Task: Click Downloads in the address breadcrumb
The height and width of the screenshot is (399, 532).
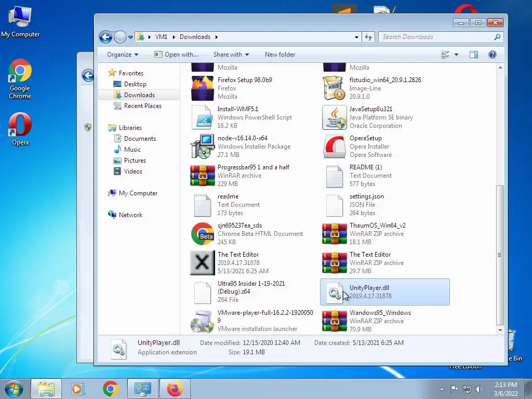Action: [195, 37]
